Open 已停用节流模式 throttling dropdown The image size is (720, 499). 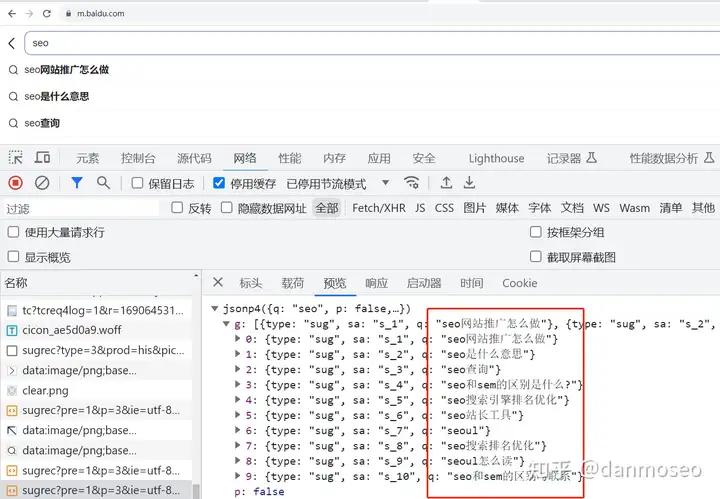point(338,184)
